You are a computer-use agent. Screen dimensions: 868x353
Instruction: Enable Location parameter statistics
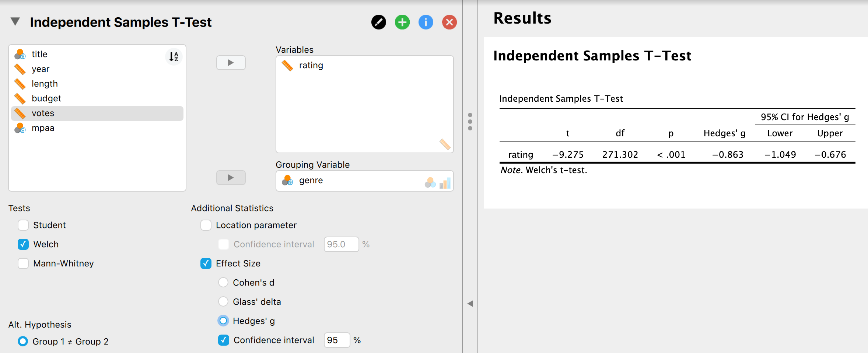206,225
